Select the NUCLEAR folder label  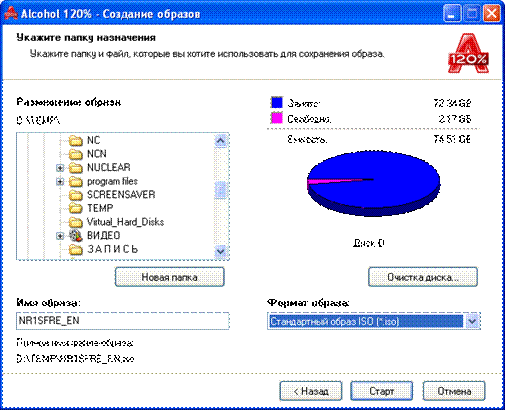109,167
